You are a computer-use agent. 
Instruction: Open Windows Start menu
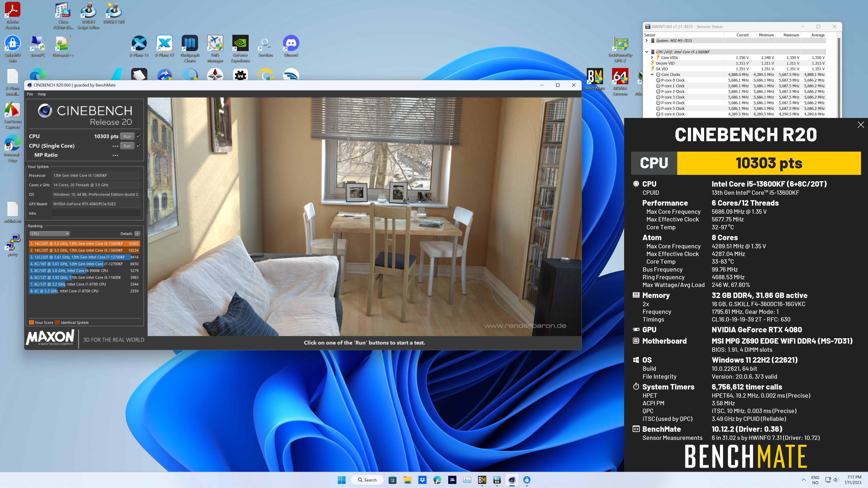[341, 480]
